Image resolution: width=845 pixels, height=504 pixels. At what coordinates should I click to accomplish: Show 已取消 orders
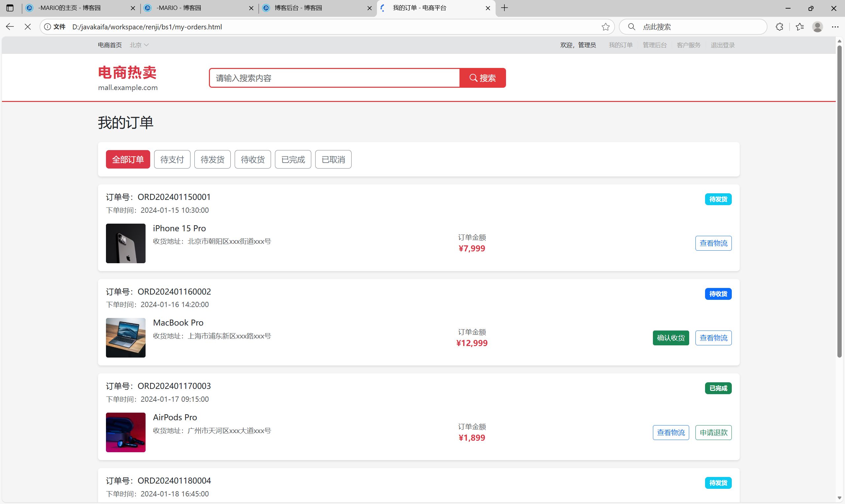[x=333, y=159]
